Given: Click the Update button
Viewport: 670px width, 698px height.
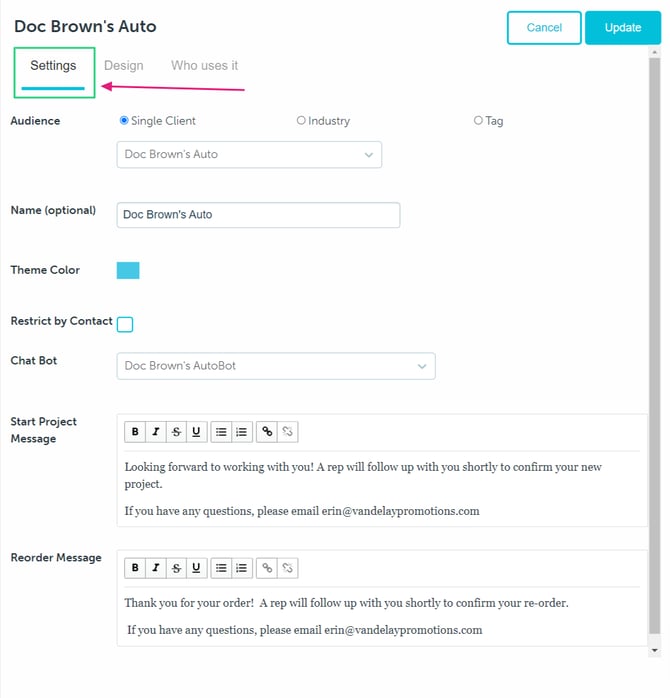Looking at the screenshot, I should tap(623, 28).
